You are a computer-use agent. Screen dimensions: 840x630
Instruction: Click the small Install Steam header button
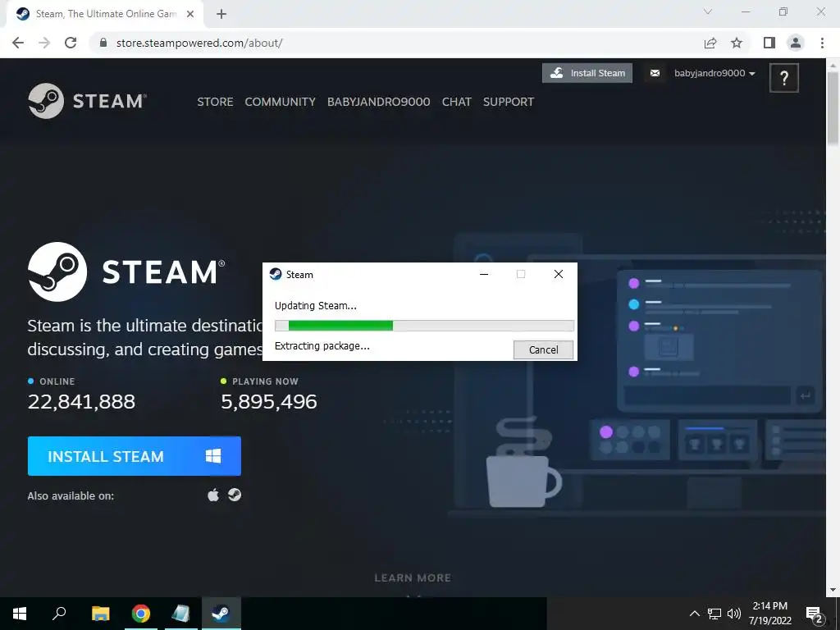(x=587, y=73)
